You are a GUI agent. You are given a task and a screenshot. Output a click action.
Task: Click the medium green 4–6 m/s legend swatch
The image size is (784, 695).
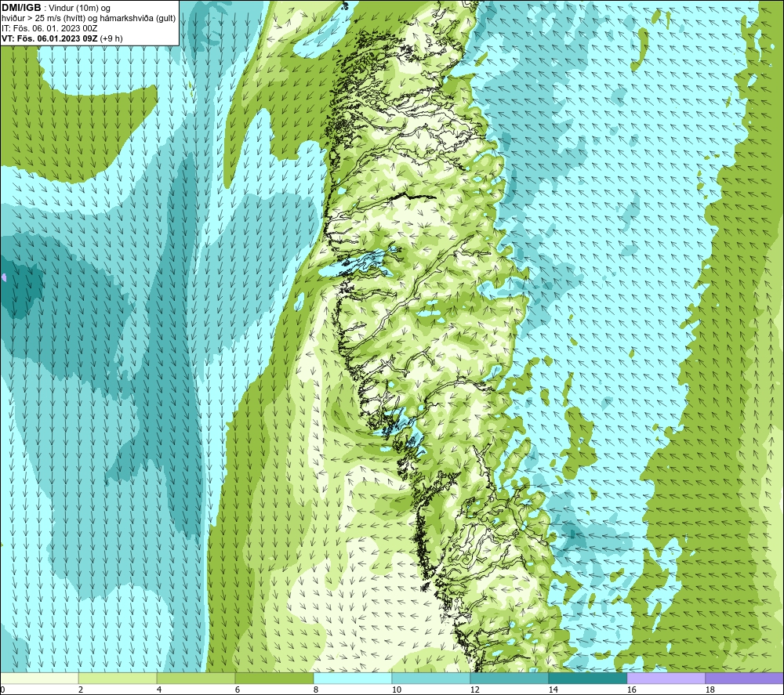(196, 678)
